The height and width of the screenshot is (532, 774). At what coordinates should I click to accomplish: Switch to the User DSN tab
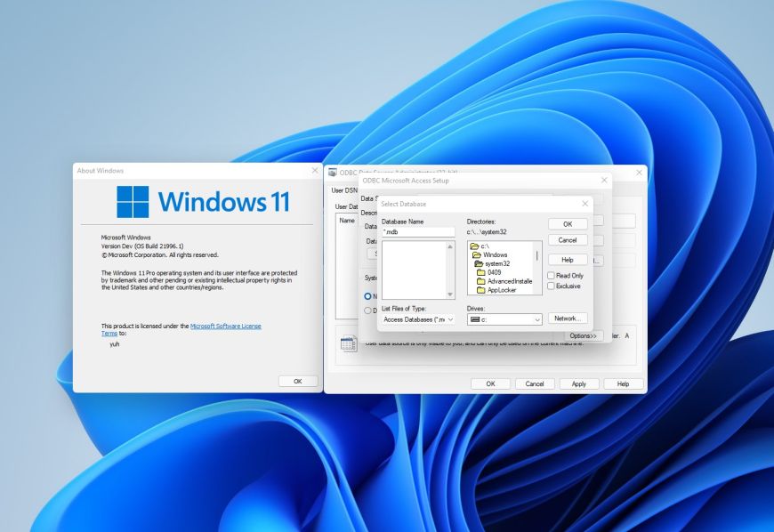(x=344, y=190)
